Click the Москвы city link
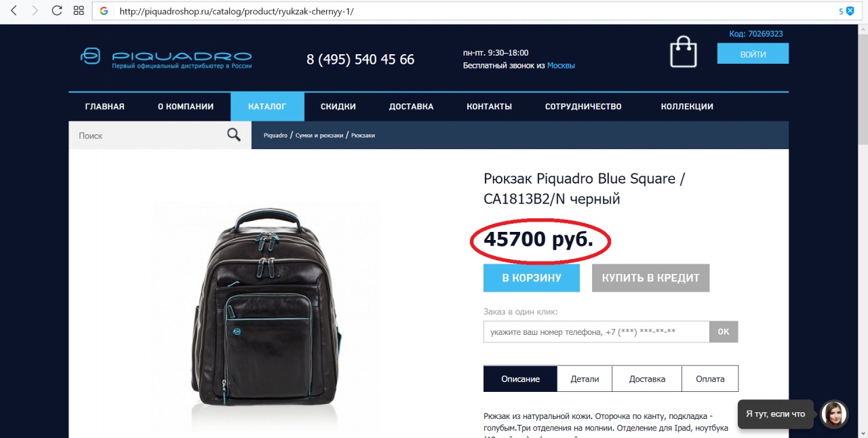This screenshot has height=438, width=868. pyautogui.click(x=561, y=66)
